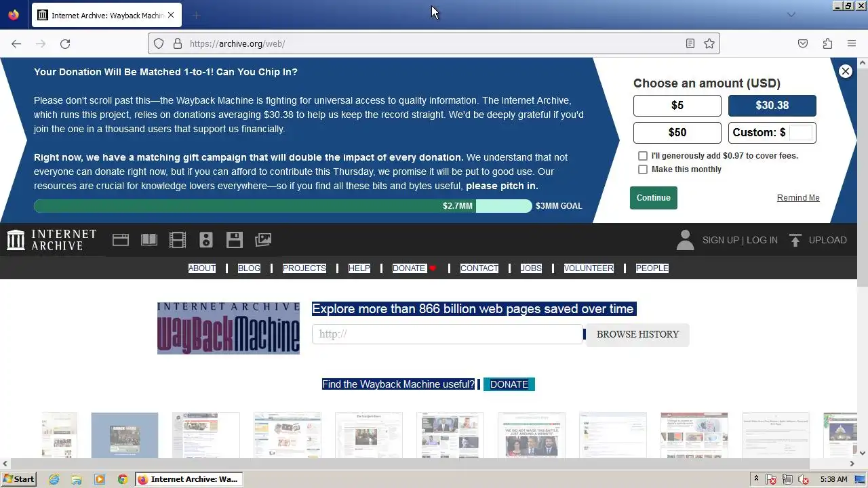This screenshot has width=868, height=488.
Task: Open the Audio speaker icon
Action: [206, 240]
